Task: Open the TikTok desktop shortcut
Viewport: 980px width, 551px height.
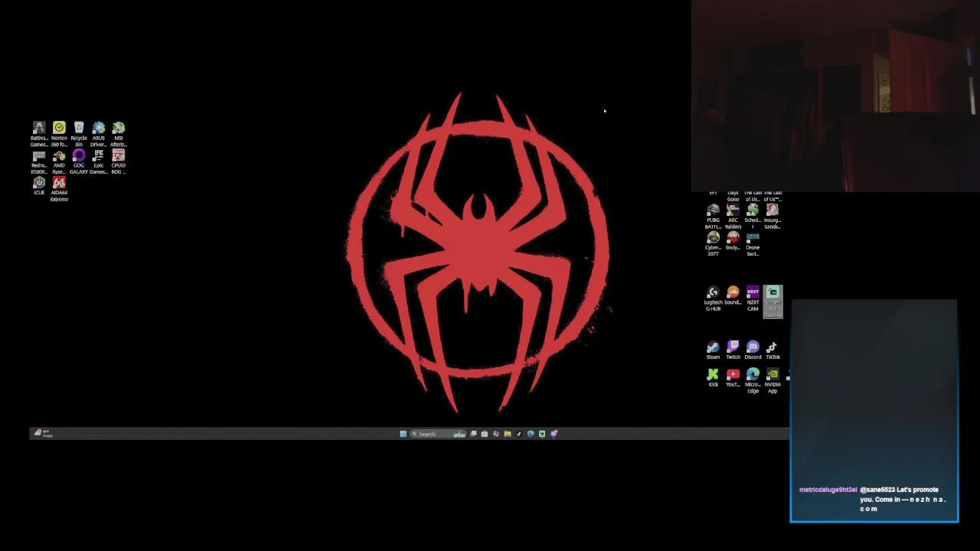Action: coord(773,350)
